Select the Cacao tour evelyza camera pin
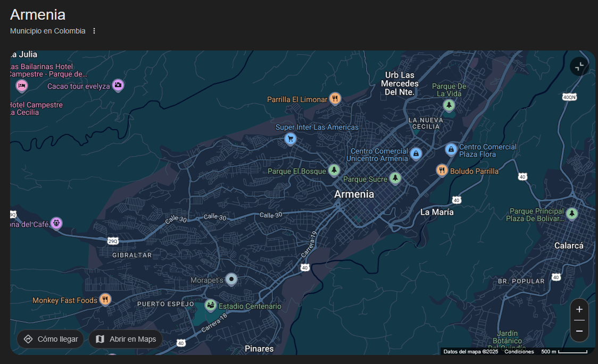This screenshot has width=598, height=364. (118, 86)
